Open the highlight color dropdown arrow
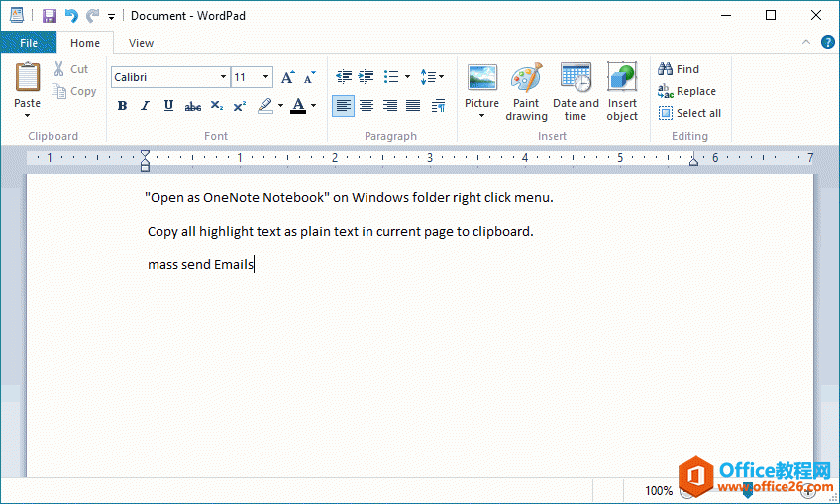The image size is (840, 504). click(x=280, y=106)
